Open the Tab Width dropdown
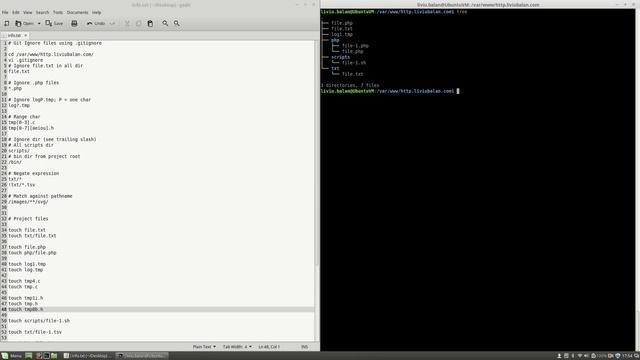640x360 pixels. coord(237,347)
